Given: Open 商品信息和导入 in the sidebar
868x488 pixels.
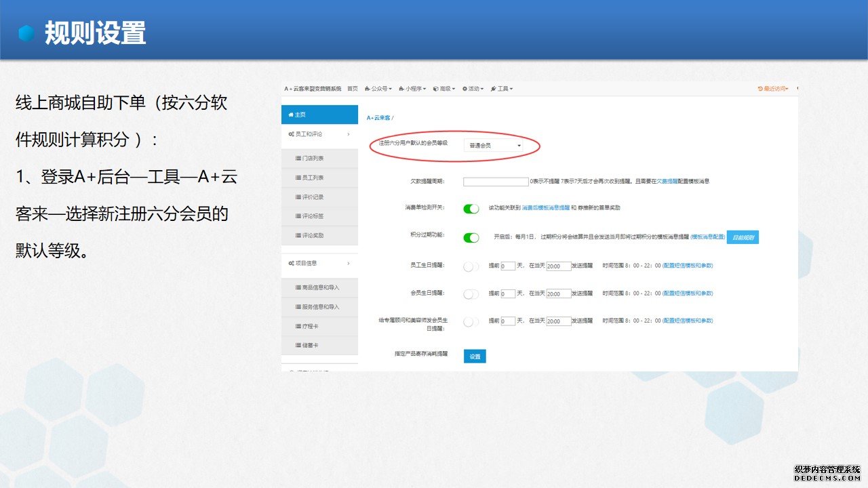Looking at the screenshot, I should 319,287.
